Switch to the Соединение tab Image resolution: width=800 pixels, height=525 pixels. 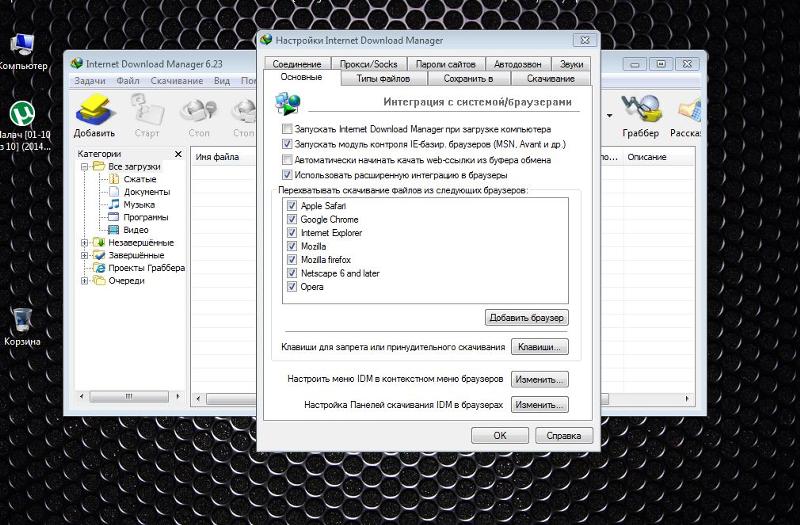point(297,64)
